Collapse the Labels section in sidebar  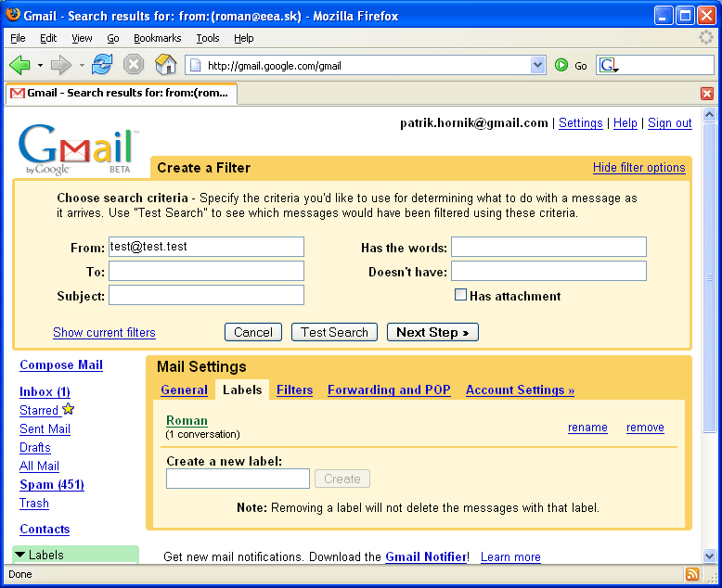(x=20, y=555)
